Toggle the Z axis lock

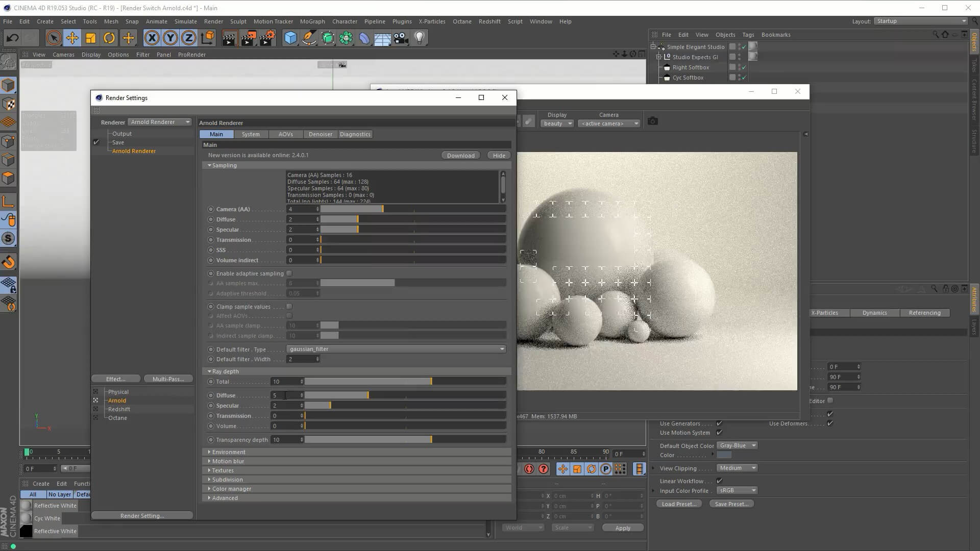189,38
